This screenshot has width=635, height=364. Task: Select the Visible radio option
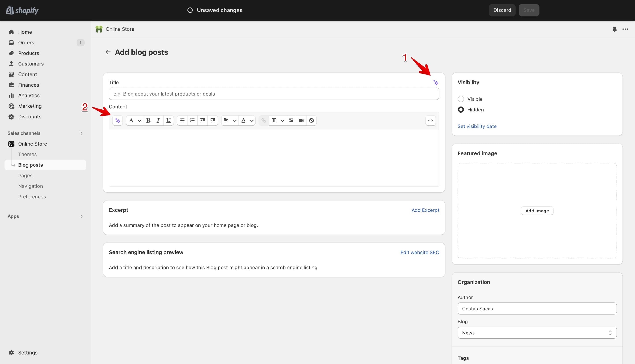(461, 99)
